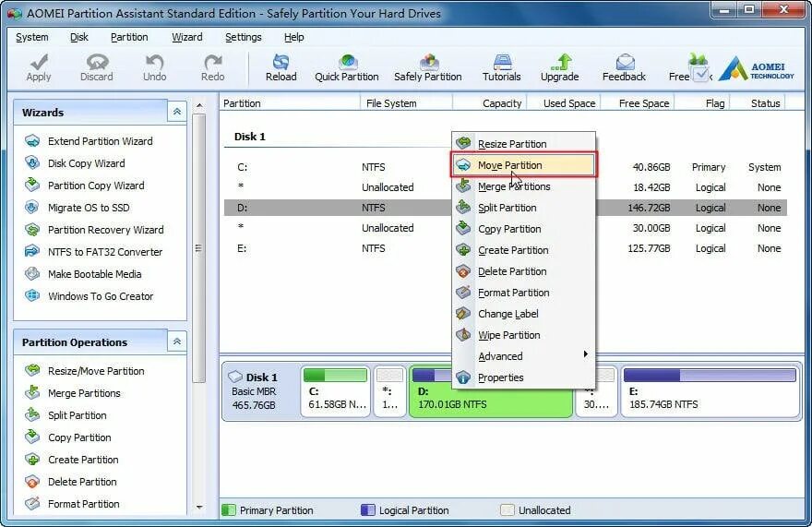This screenshot has height=527, width=812.
Task: Open the Disk menu
Action: pyautogui.click(x=79, y=37)
